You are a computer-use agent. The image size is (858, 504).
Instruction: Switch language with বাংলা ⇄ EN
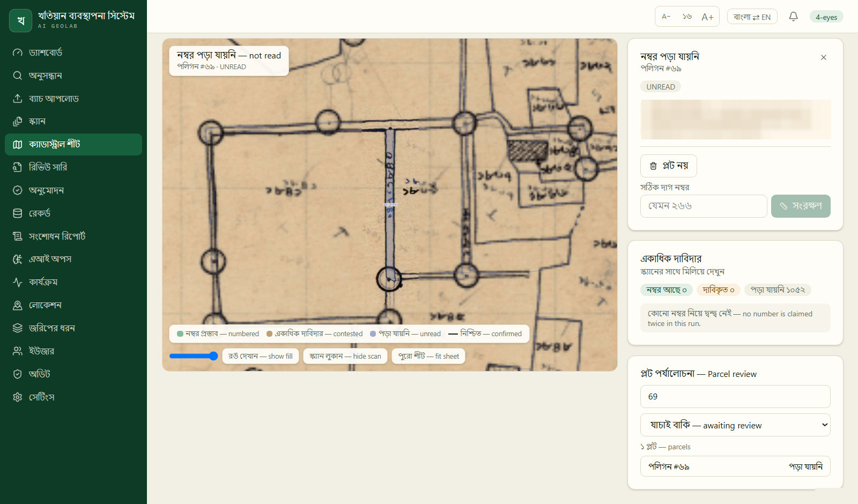752,17
